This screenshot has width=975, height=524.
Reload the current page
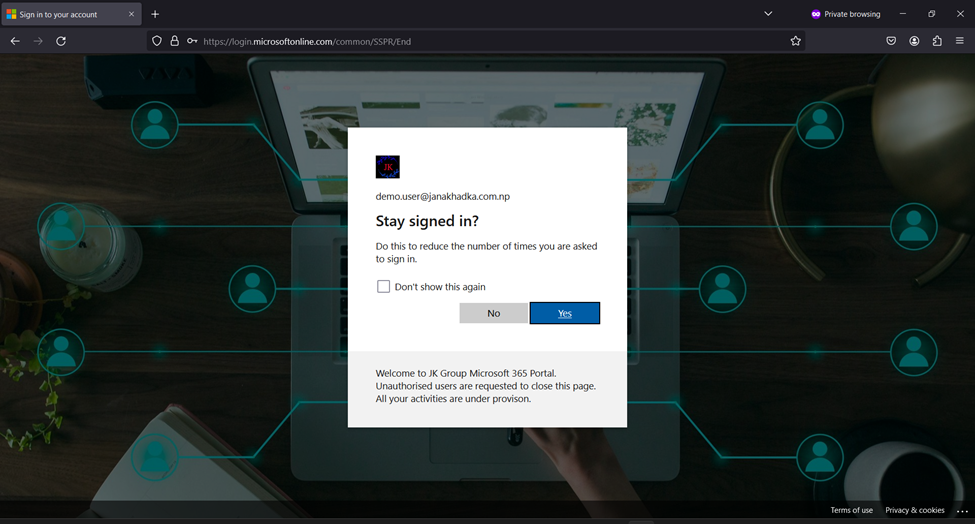click(61, 41)
